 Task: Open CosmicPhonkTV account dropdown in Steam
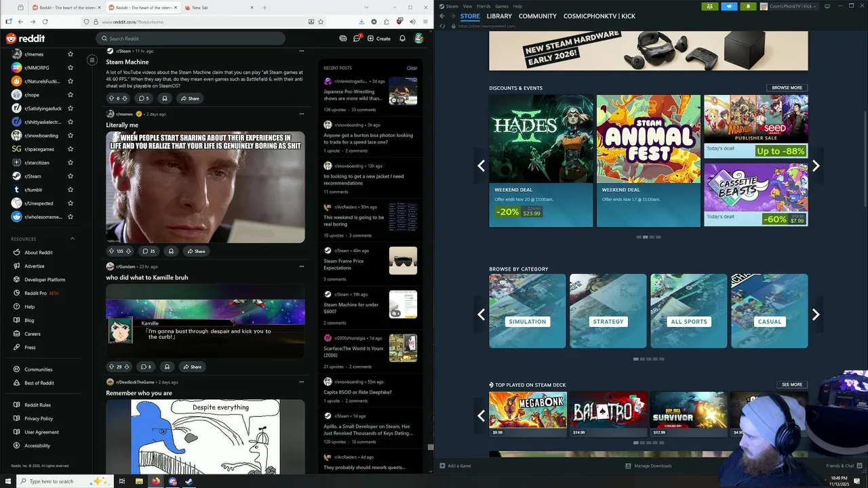789,6
